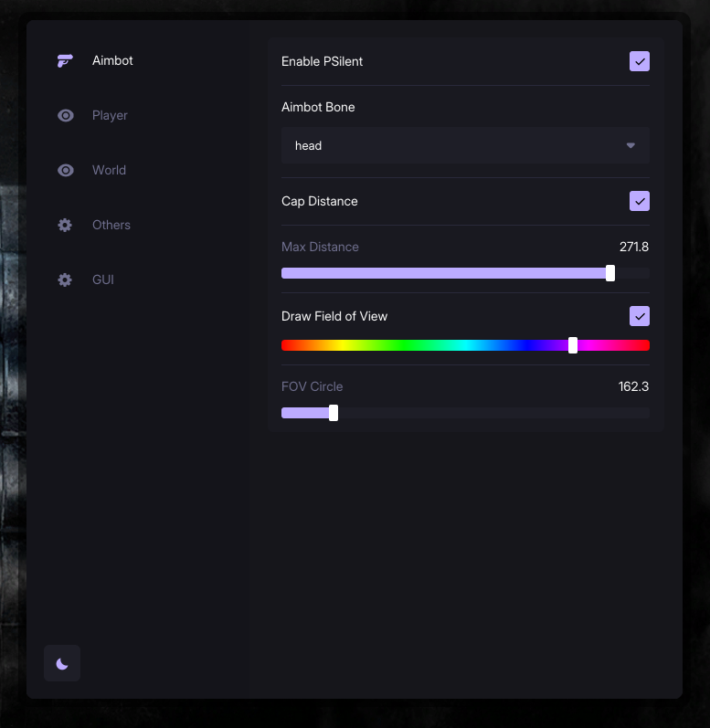Uncheck the Enable PSilent checkbox
Viewport: 710px width, 728px height.
tap(640, 61)
